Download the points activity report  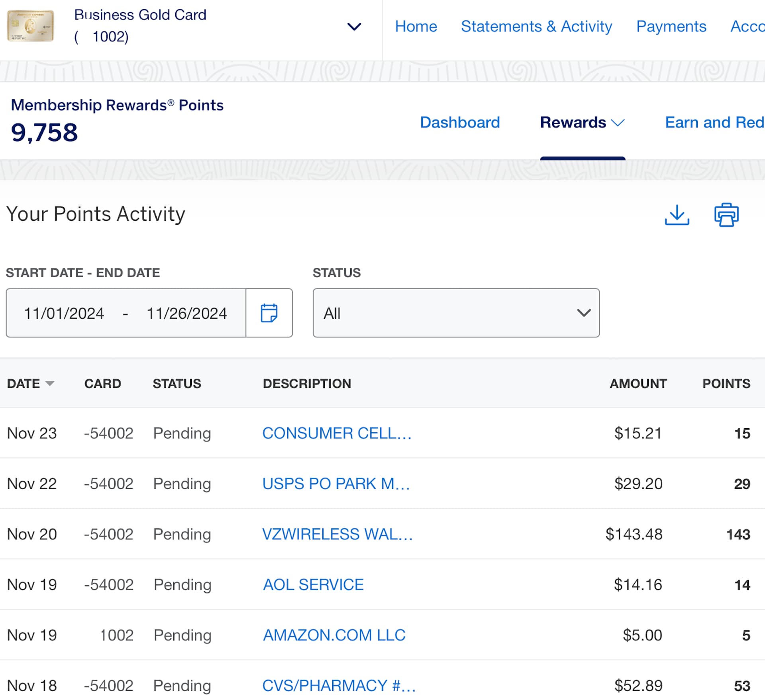click(x=677, y=215)
